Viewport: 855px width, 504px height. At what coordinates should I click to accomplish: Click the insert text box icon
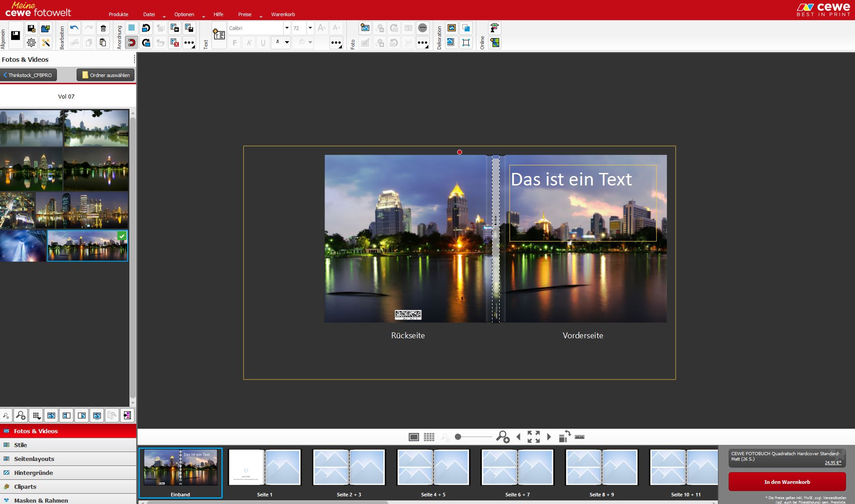pyautogui.click(x=219, y=35)
